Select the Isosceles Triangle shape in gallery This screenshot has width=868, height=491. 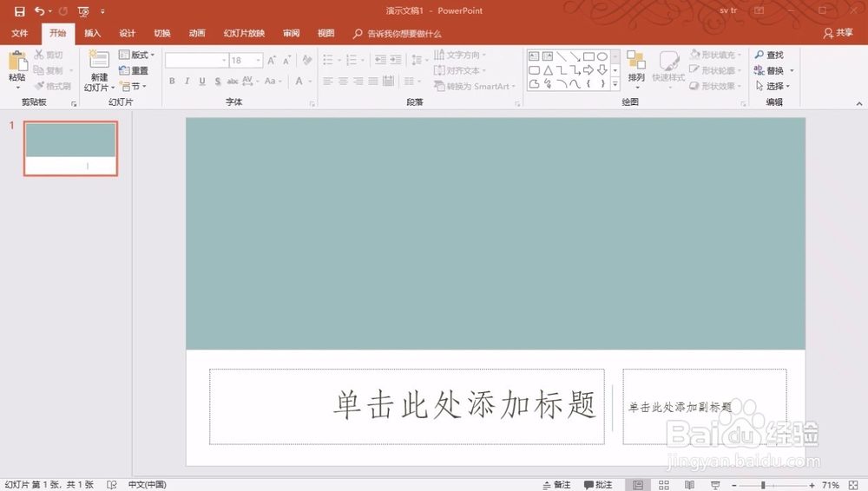click(x=548, y=70)
